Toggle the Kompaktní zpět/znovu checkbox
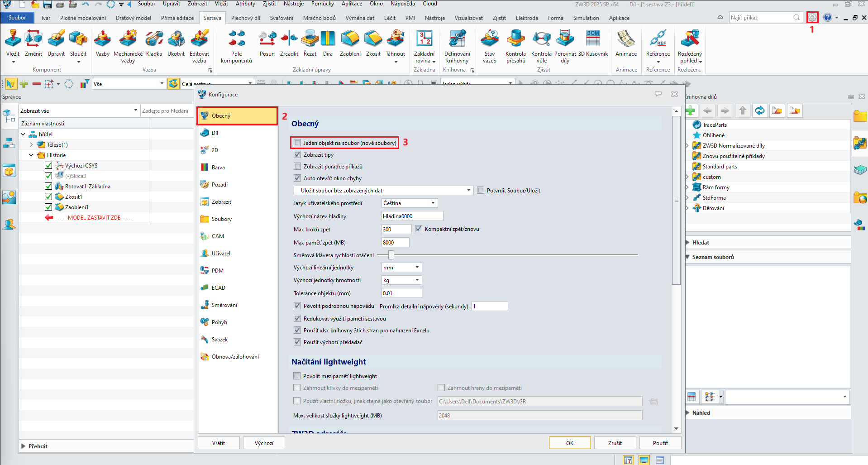The image size is (868, 465). point(419,229)
